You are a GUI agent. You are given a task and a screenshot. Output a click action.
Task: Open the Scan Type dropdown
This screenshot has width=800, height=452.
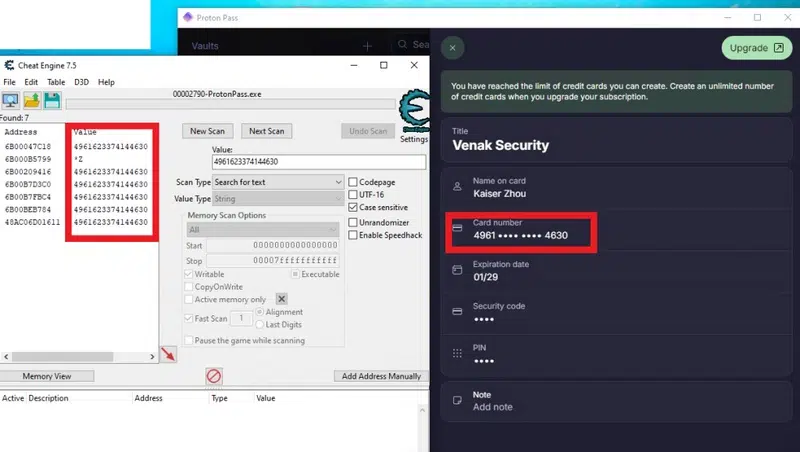coord(278,182)
